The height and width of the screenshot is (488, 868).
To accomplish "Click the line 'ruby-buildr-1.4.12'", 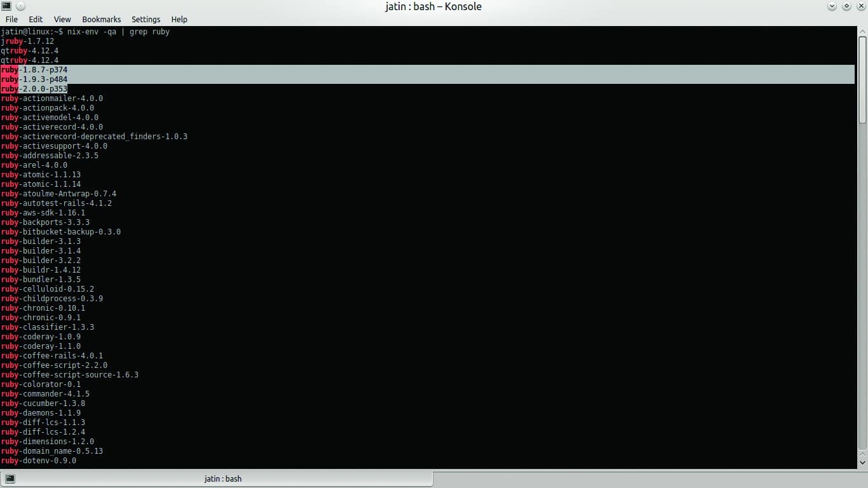I will 41,270.
